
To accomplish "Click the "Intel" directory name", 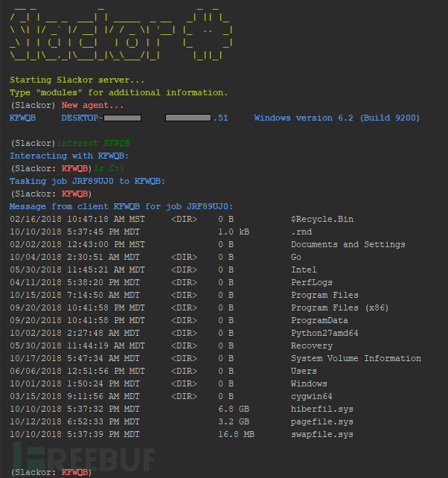I will click(x=304, y=270).
